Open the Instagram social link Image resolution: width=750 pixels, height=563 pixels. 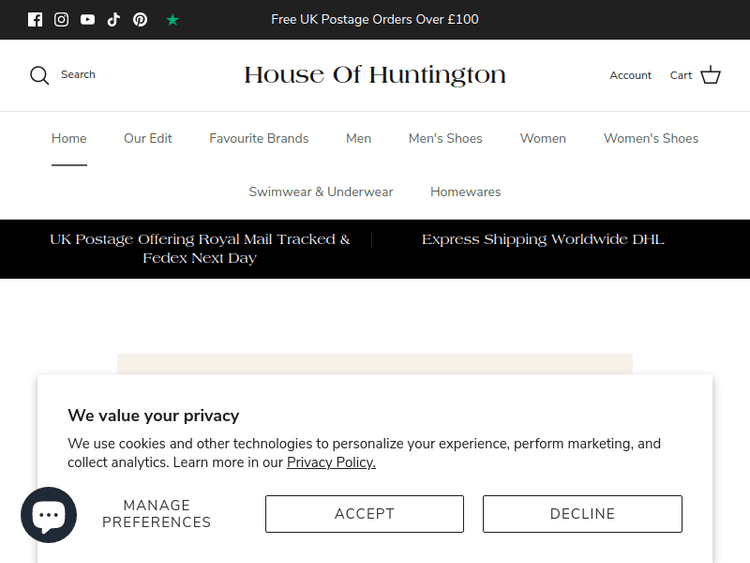coord(61,20)
